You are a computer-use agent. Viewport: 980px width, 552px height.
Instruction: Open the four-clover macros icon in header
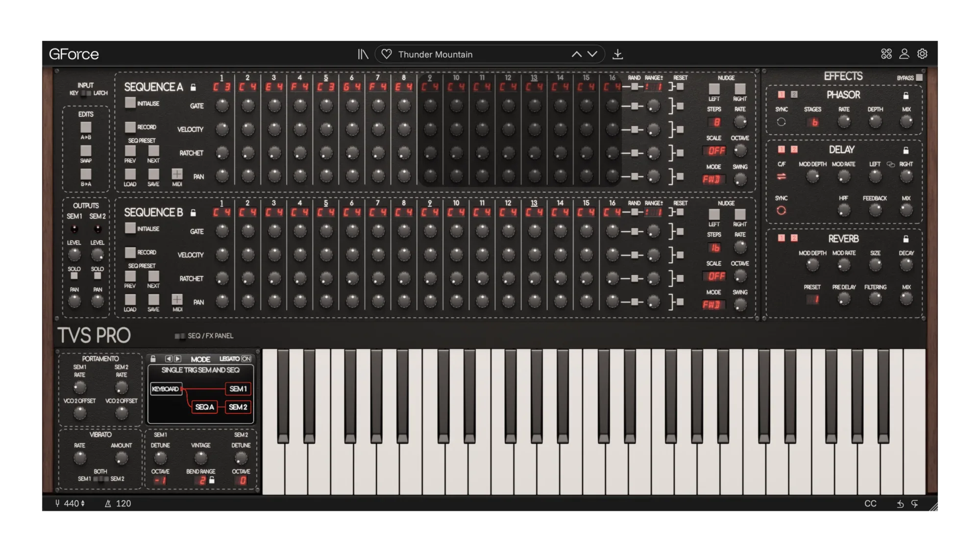click(x=886, y=54)
